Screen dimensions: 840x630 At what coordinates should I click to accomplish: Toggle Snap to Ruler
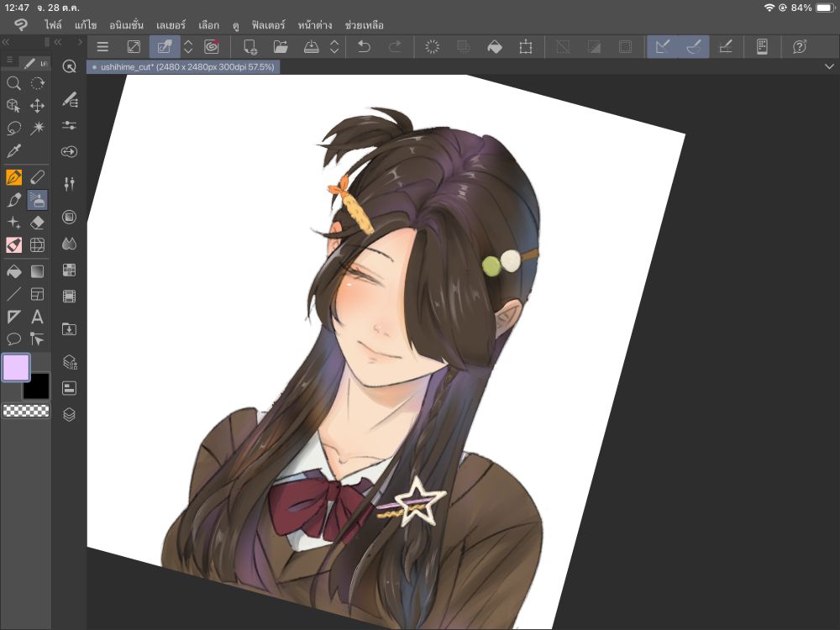[663, 46]
